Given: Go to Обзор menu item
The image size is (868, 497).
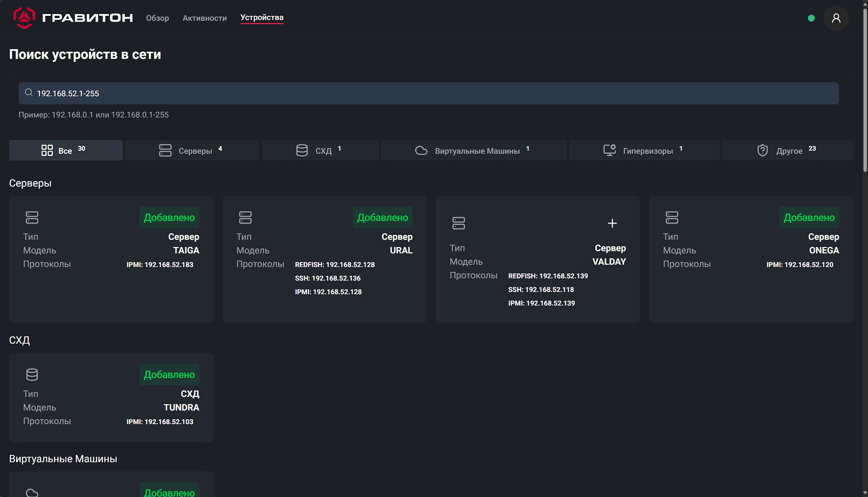Looking at the screenshot, I should (x=157, y=18).
